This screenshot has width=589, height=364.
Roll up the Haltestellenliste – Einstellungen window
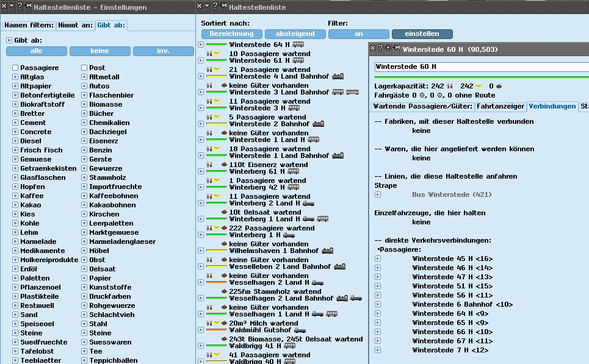tap(12, 7)
